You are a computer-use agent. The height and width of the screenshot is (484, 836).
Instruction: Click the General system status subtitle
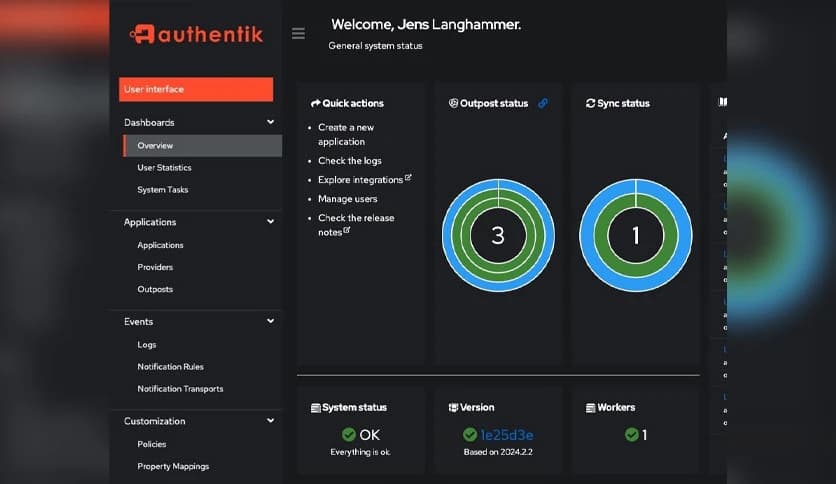(375, 46)
